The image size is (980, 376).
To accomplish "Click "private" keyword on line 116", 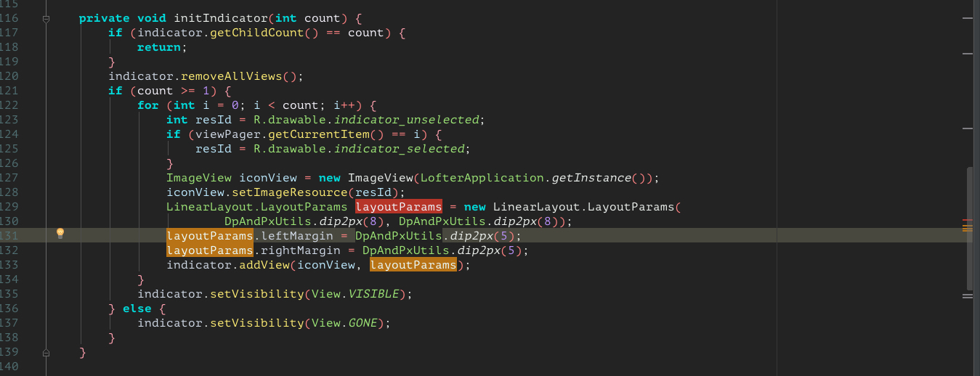I will [x=105, y=18].
